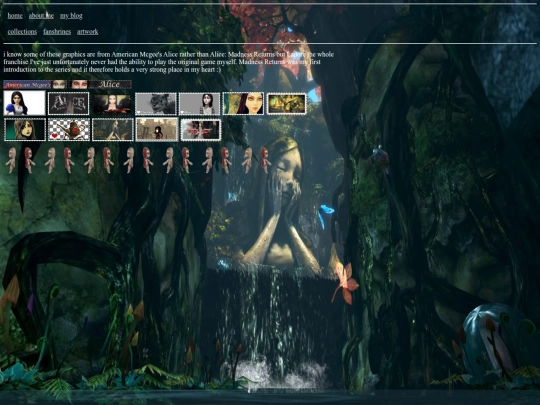
Task: Click eyes graphic beside American Mcgee's banner
Action: tap(59, 84)
